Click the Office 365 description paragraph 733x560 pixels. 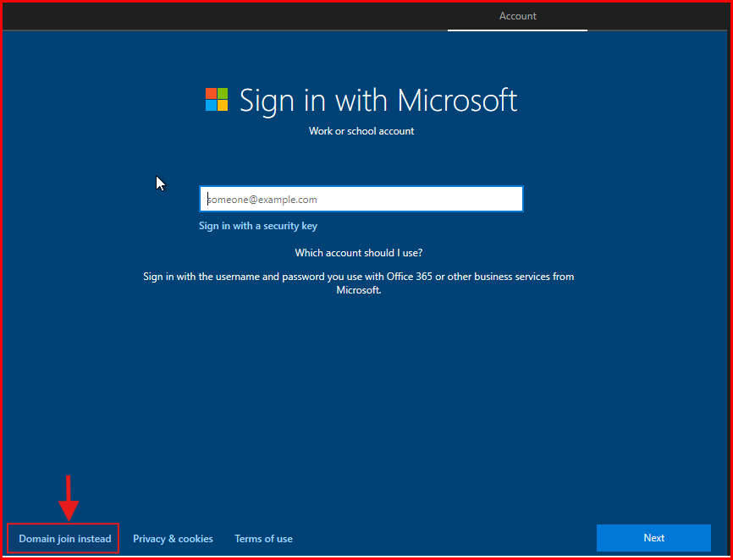coord(358,283)
